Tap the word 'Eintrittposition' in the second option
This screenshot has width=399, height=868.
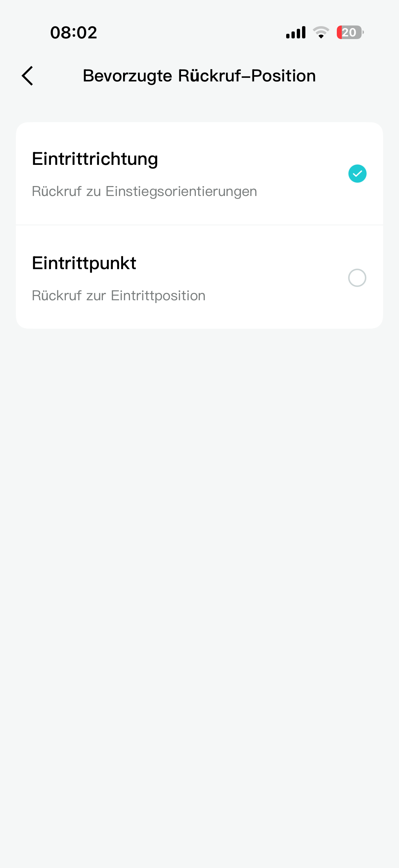tap(158, 296)
